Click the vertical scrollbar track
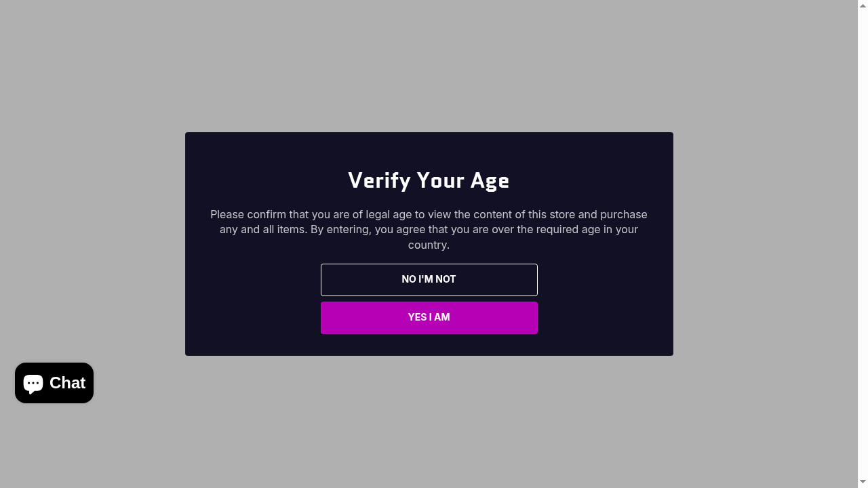 tap(863, 244)
